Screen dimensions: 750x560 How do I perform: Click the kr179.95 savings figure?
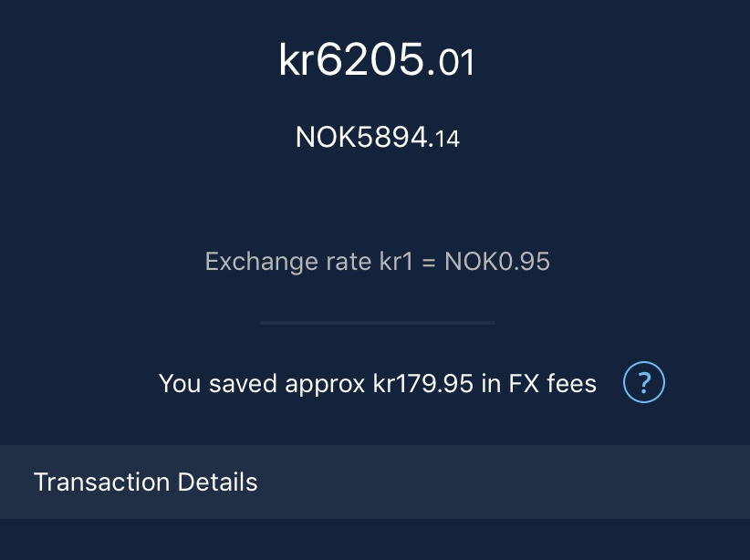[x=423, y=384]
